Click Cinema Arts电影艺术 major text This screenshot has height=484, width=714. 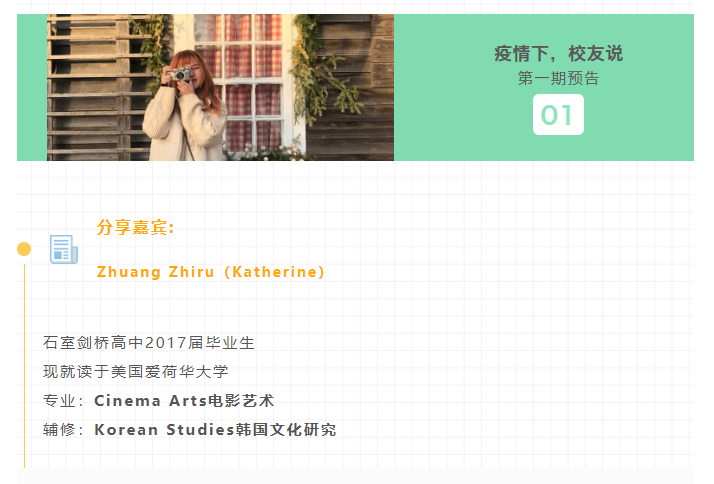[184, 401]
